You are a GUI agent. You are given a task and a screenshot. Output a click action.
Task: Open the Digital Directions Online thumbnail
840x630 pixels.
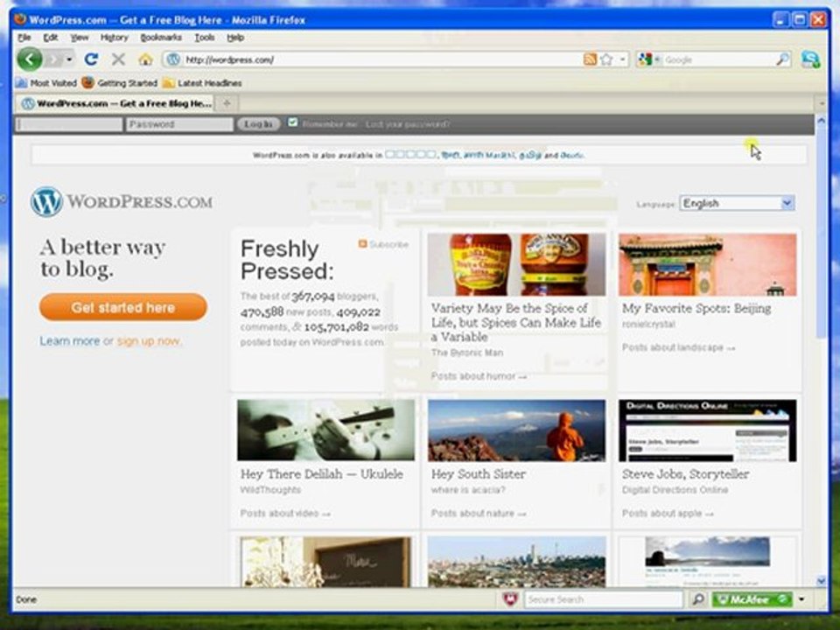pyautogui.click(x=708, y=430)
